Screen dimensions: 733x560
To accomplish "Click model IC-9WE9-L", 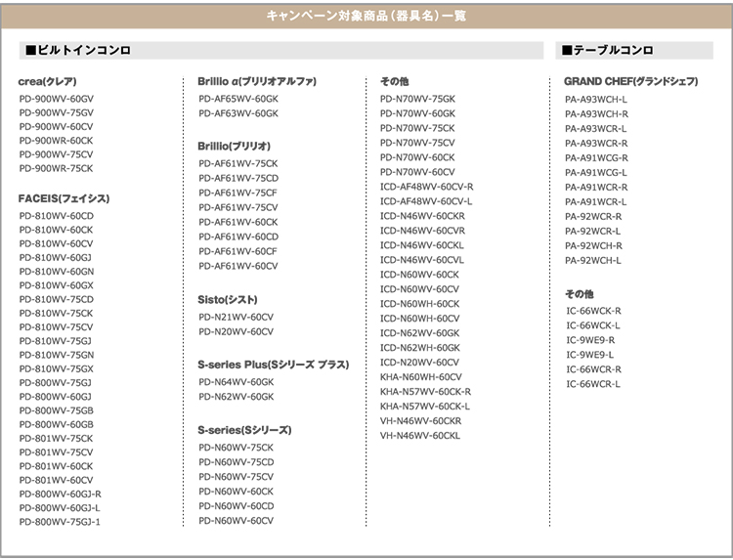I will pos(590,355).
